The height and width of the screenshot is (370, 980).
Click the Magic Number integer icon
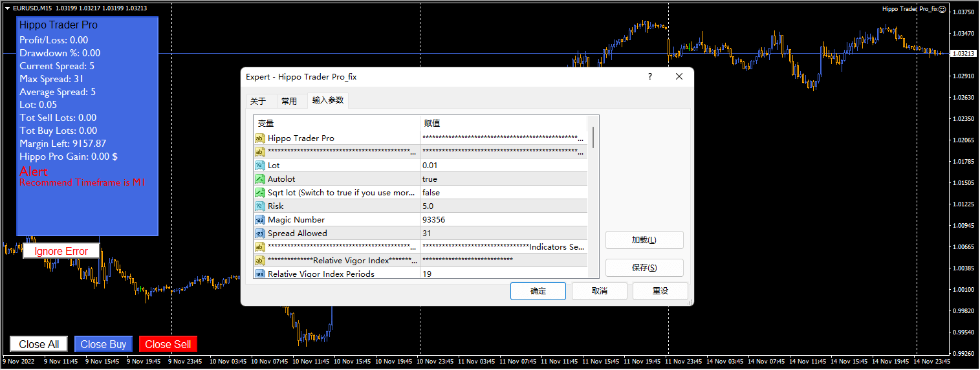click(x=259, y=220)
